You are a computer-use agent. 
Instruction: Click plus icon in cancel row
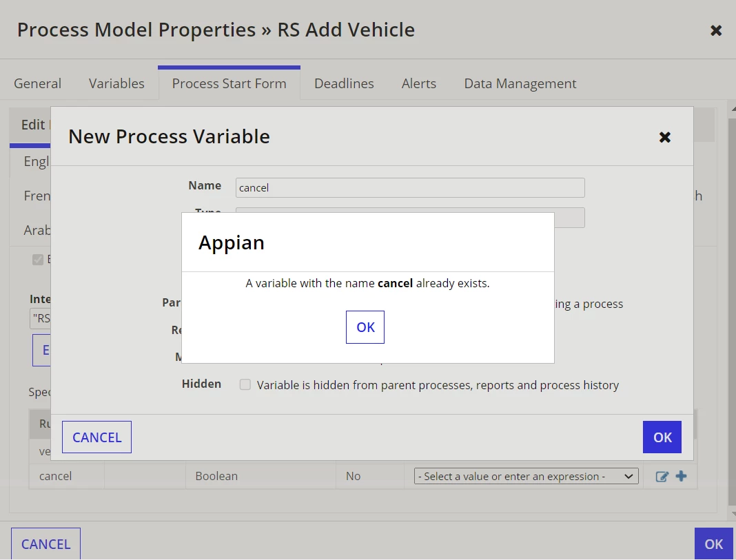tap(681, 476)
